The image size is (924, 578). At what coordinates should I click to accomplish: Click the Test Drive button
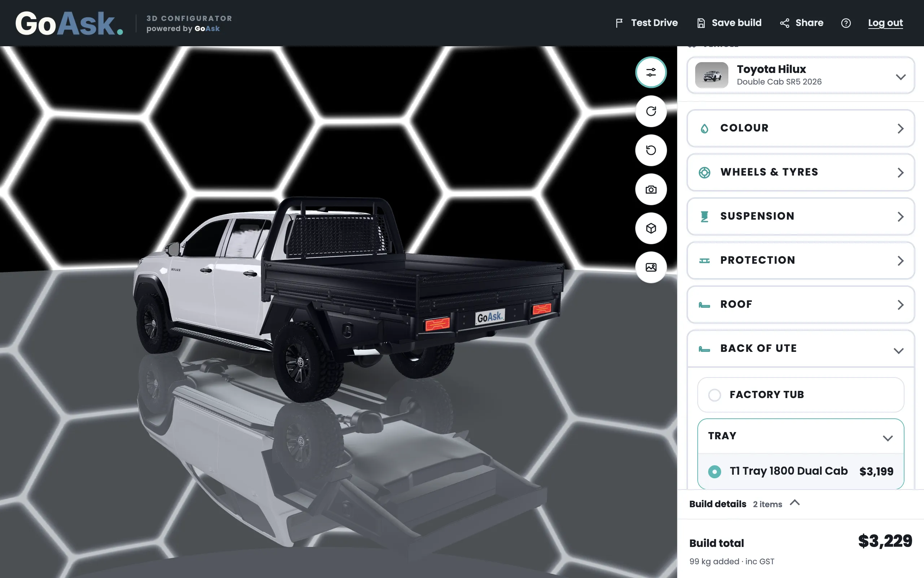[646, 23]
